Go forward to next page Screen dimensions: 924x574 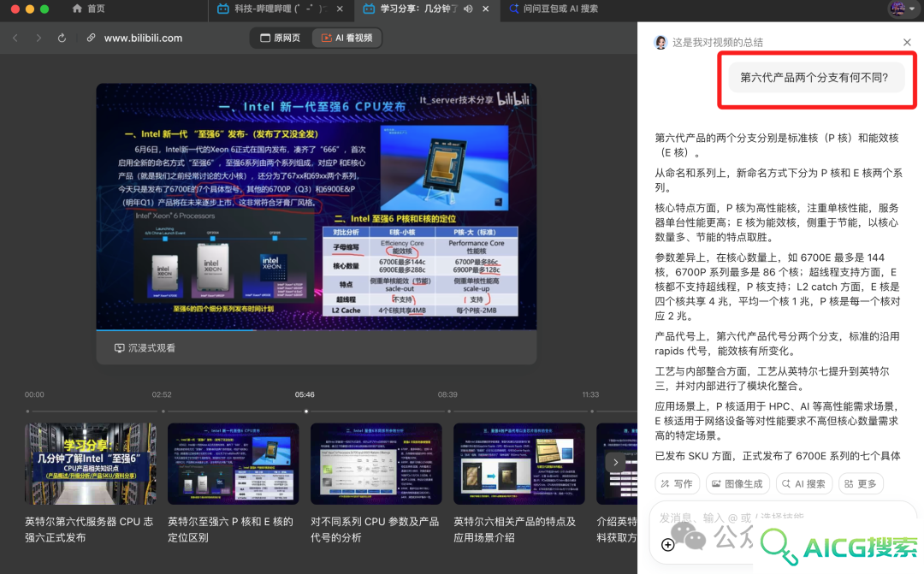click(x=38, y=38)
